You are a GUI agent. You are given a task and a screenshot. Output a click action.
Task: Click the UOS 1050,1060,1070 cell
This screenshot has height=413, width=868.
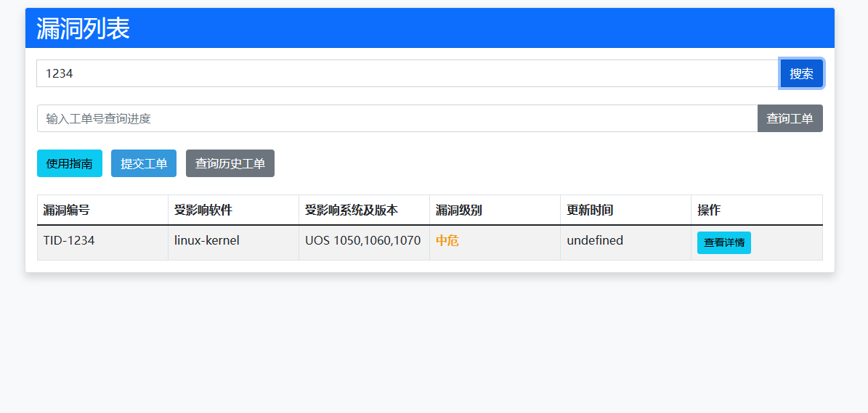(x=362, y=240)
